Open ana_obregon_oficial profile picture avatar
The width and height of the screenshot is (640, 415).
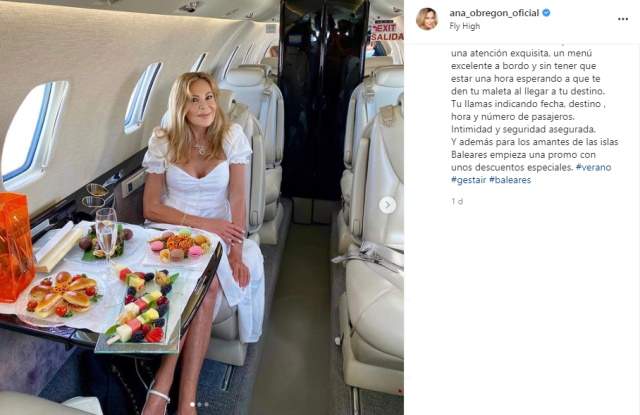pos(427,19)
